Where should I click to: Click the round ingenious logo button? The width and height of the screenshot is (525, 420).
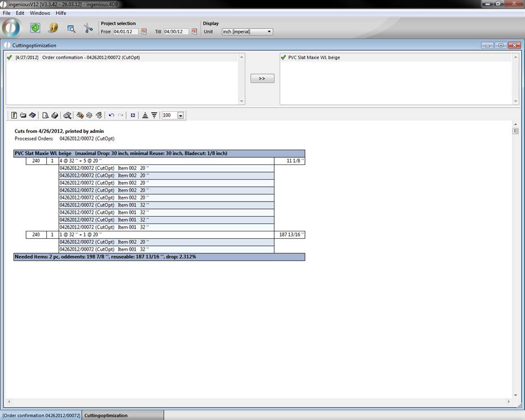pos(11,28)
